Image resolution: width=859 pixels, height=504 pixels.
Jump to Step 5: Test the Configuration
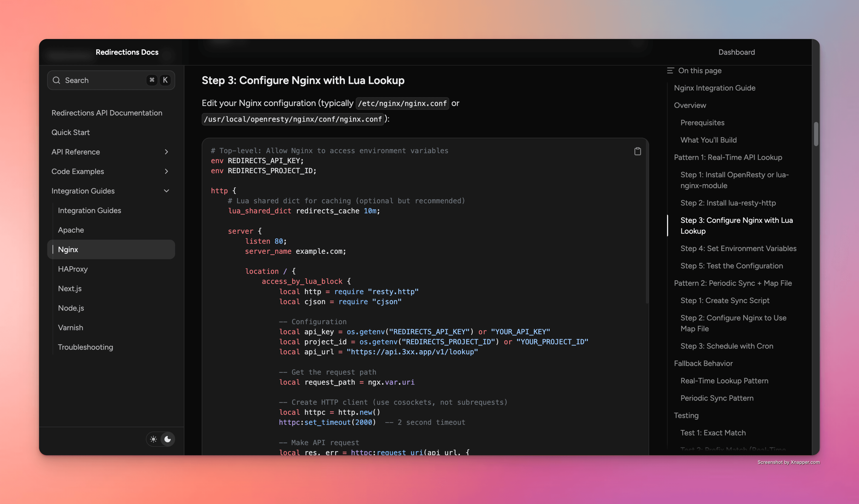731,266
